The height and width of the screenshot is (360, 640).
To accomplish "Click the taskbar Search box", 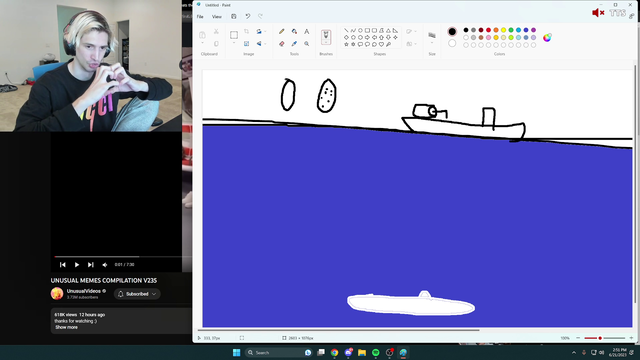I will (279, 353).
